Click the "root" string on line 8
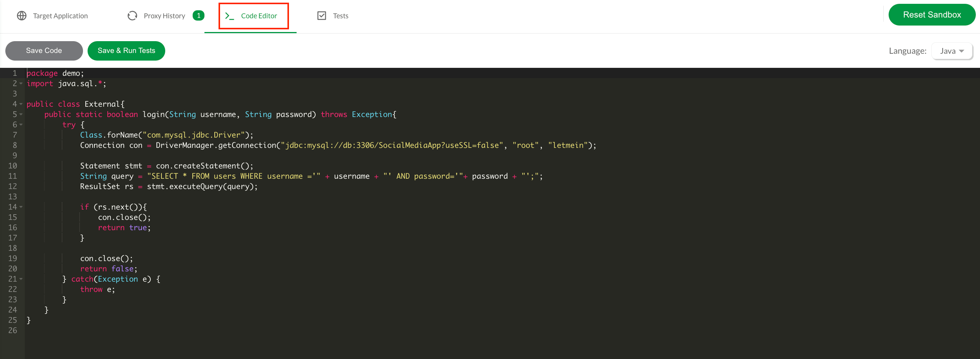Image resolution: width=980 pixels, height=359 pixels. 525,145
